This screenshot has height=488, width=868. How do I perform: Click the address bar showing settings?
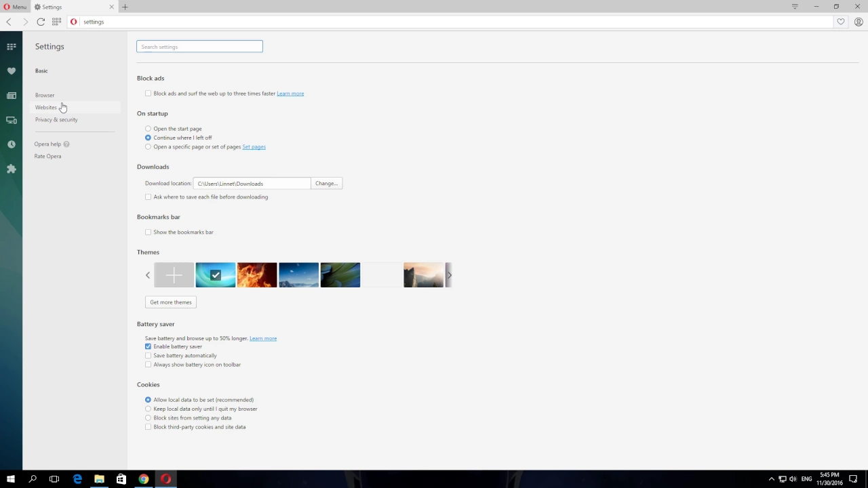point(451,22)
